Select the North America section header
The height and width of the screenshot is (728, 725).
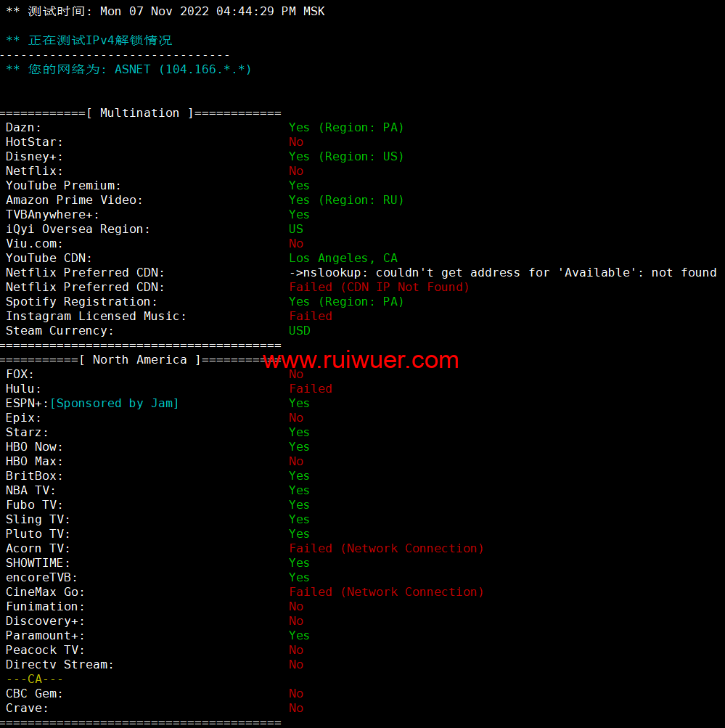(x=139, y=360)
